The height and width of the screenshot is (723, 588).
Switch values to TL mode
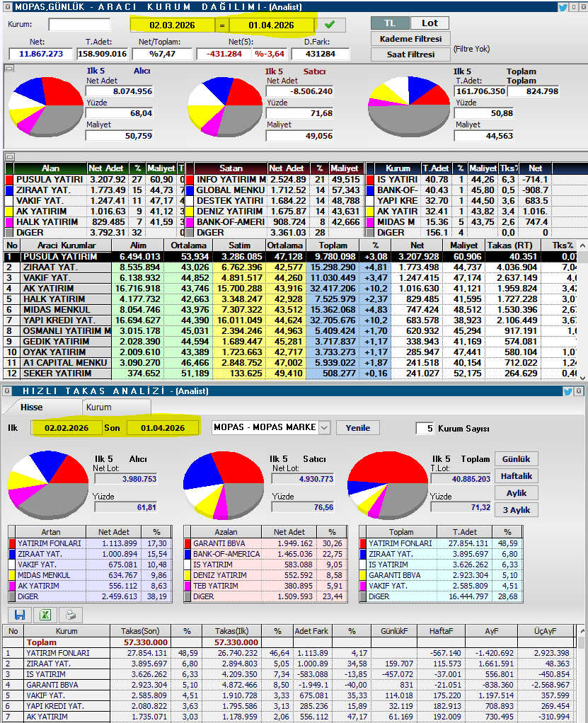coord(390,23)
